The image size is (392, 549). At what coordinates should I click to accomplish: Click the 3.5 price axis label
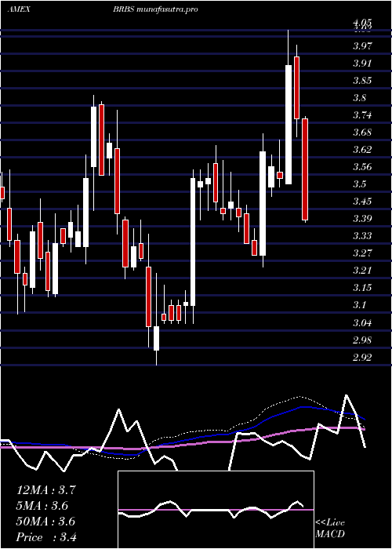click(x=359, y=184)
